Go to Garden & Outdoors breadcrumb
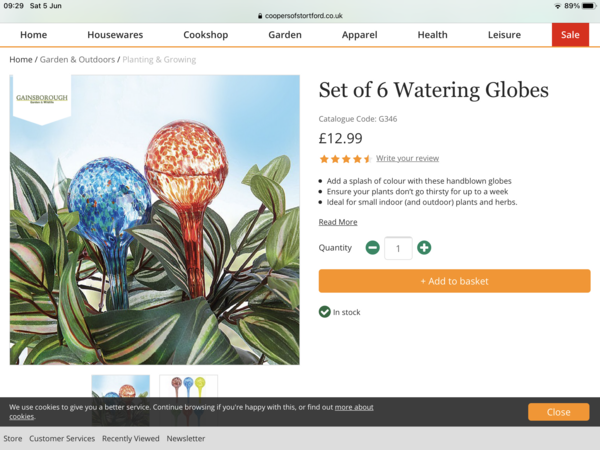 pos(77,60)
